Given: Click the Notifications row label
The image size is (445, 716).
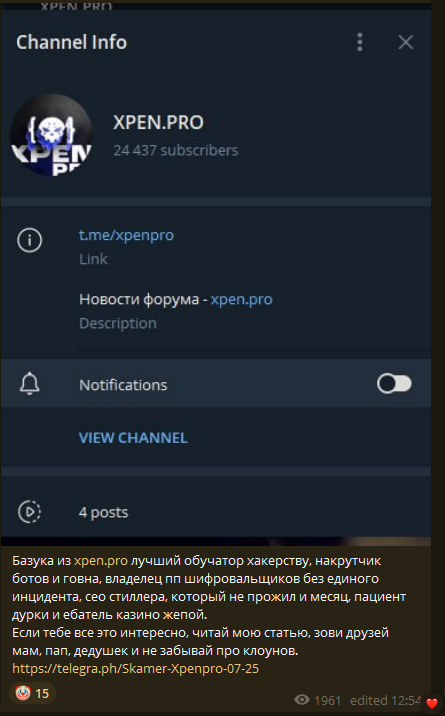Looking at the screenshot, I should coord(123,385).
